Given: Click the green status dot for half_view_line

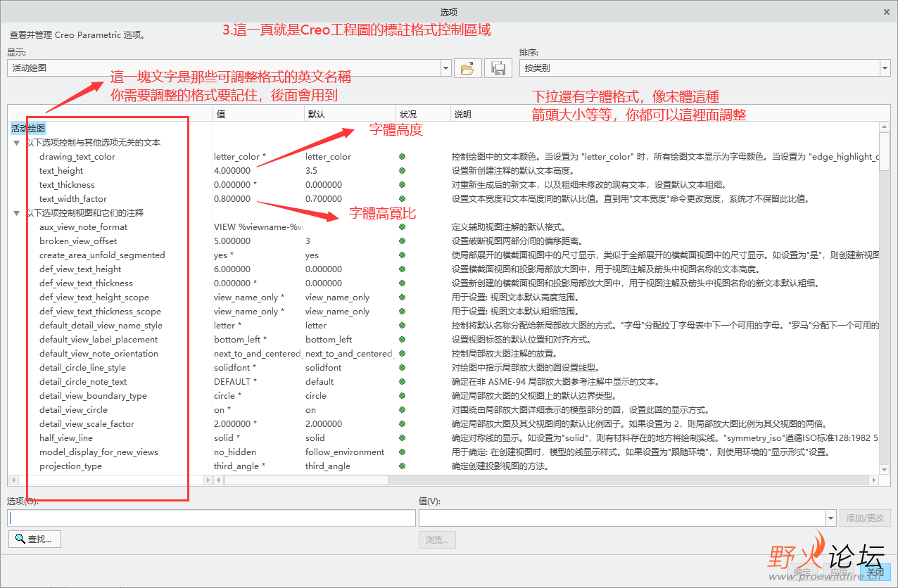Looking at the screenshot, I should tap(403, 438).
